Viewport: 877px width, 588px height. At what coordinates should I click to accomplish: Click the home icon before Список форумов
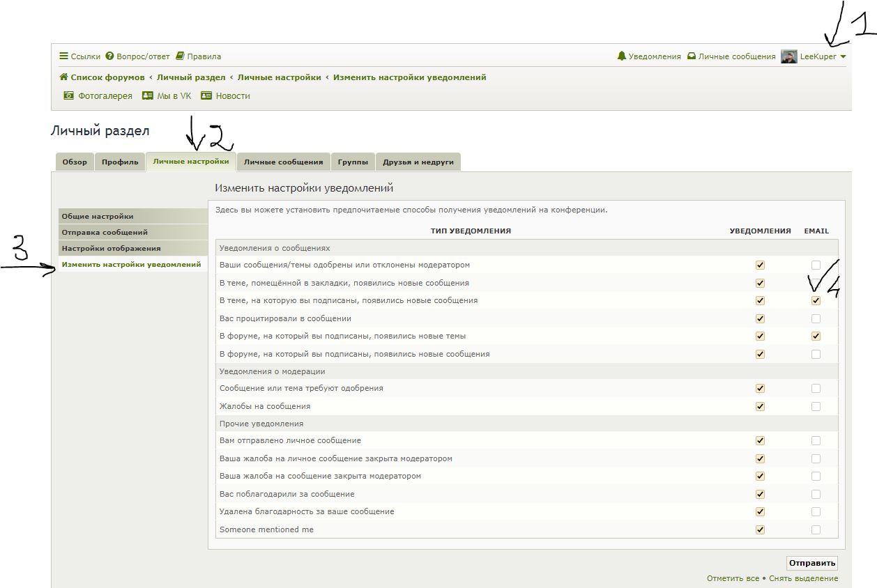63,77
